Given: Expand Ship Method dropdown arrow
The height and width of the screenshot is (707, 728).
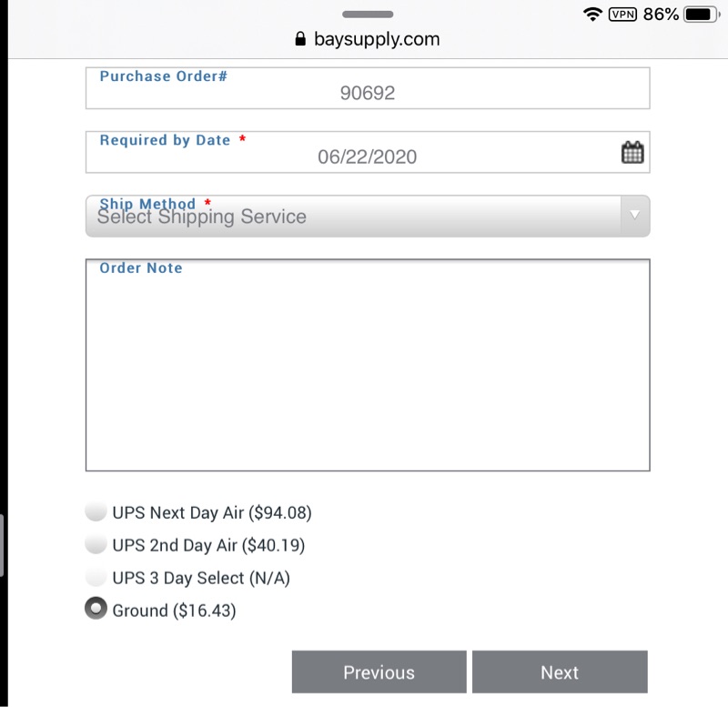Looking at the screenshot, I should [x=634, y=216].
